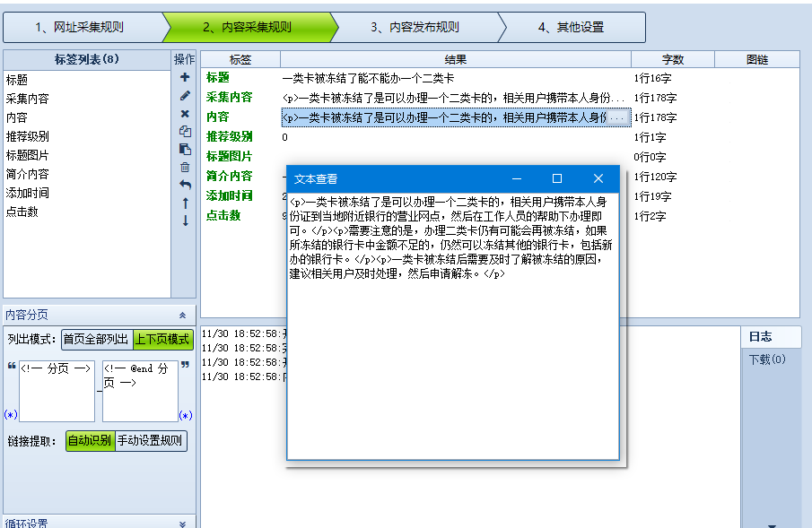
Task: Select 推荐级别 in the tag list
Action: [x=28, y=136]
